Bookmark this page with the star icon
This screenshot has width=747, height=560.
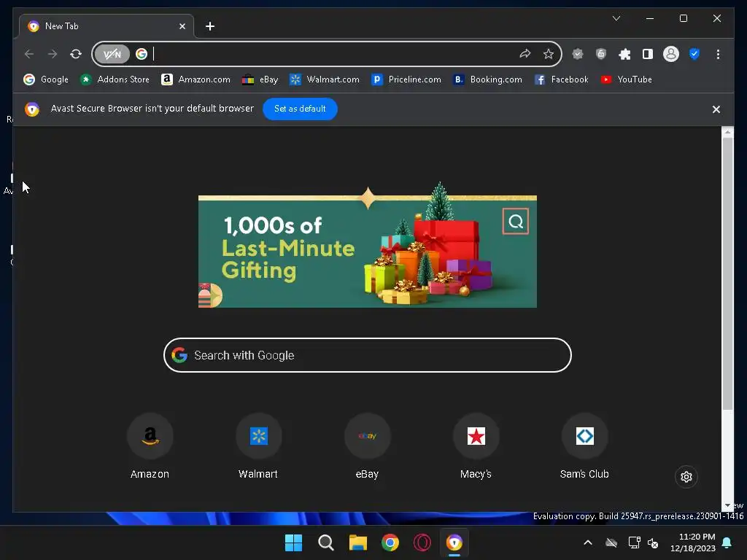549,54
